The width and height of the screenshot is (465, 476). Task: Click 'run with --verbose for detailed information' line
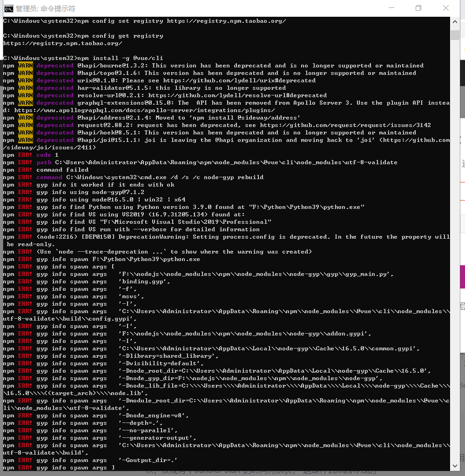(x=132, y=229)
